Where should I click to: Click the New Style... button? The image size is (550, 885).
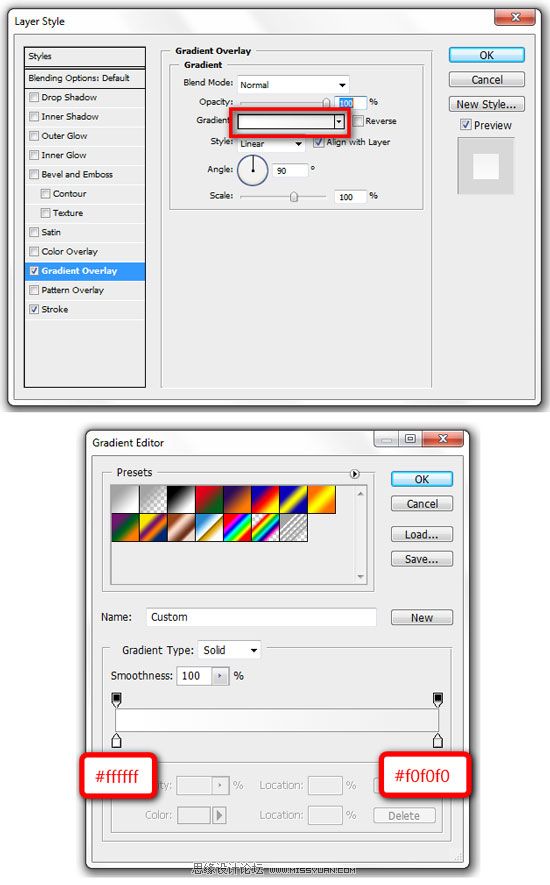[x=487, y=104]
